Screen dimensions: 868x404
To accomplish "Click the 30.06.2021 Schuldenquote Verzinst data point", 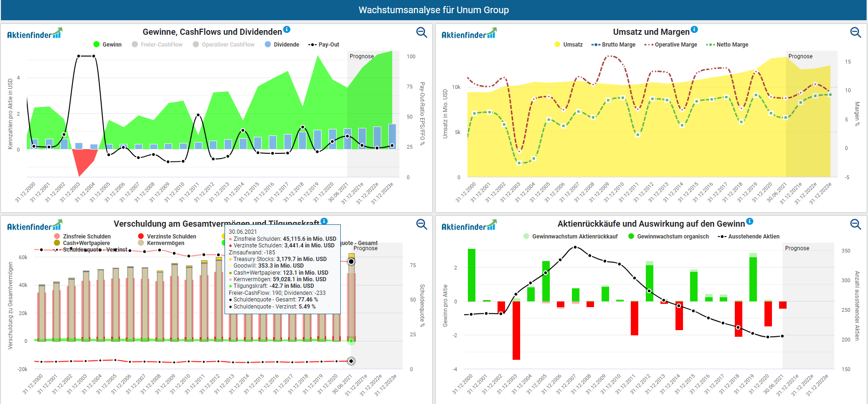I will (351, 361).
